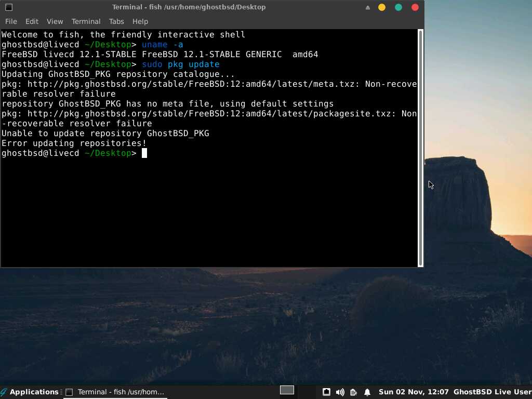This screenshot has height=399, width=532.
Task: Click the window menu icon in title bar
Action: point(9,7)
